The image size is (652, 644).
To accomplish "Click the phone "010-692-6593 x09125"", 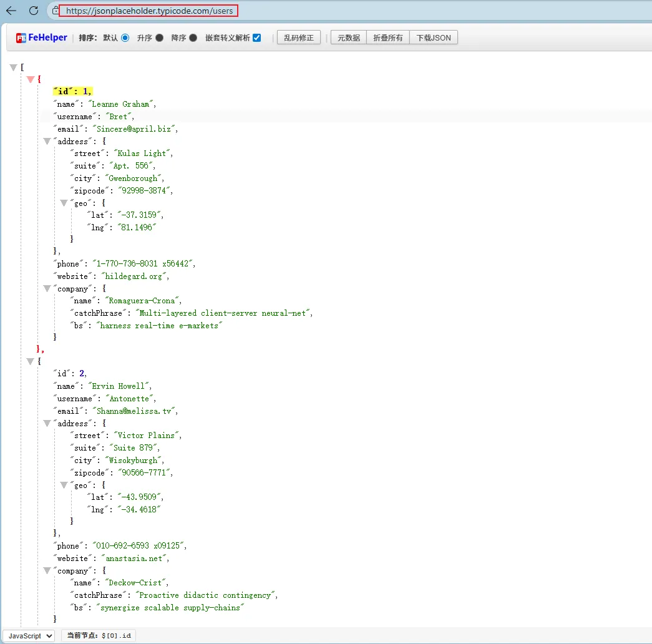I will [138, 546].
